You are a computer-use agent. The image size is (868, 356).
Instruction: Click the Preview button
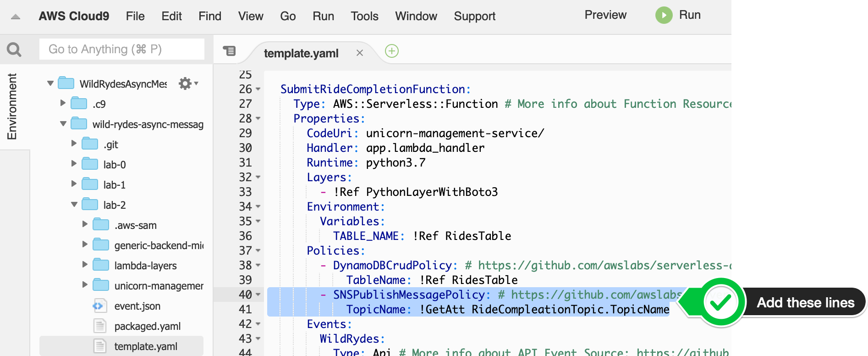pyautogui.click(x=605, y=15)
